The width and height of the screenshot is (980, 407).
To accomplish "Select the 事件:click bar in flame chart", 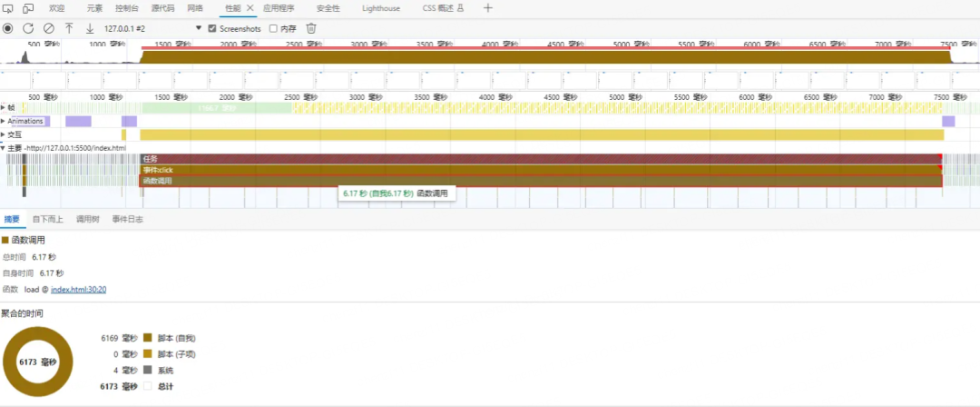I will point(541,170).
